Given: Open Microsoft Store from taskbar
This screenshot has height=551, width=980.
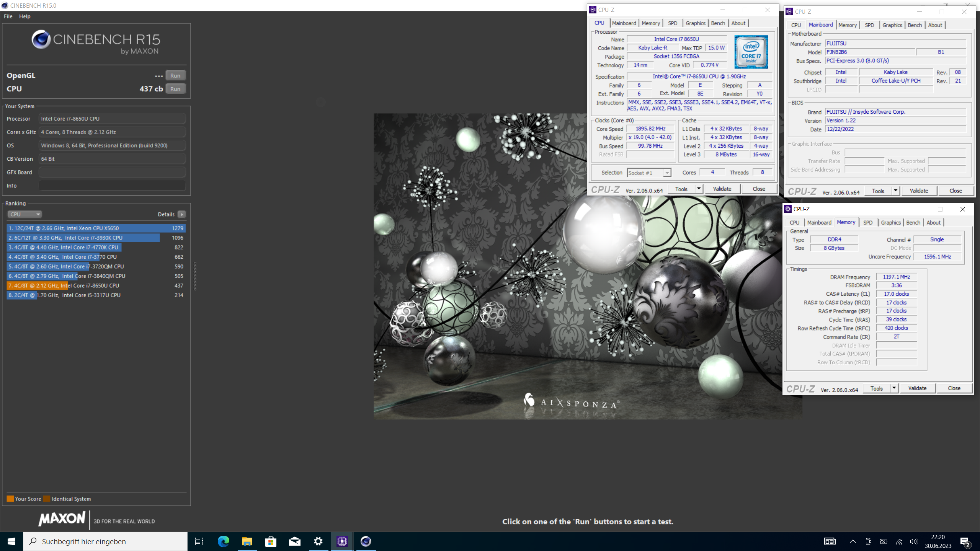Looking at the screenshot, I should 271,541.
